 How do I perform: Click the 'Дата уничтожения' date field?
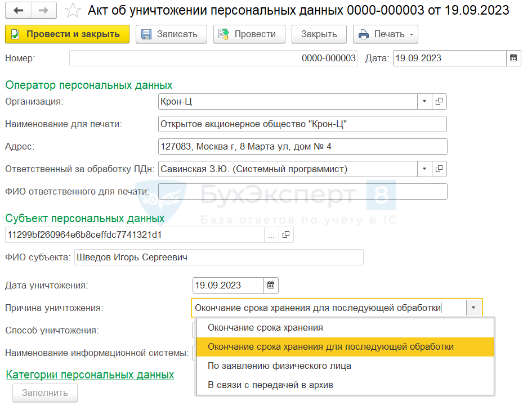[x=228, y=285]
